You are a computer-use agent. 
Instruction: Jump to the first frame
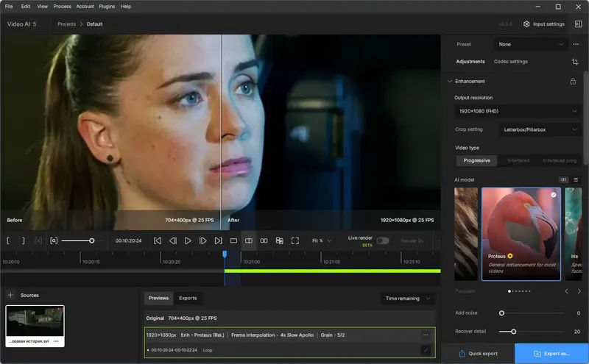point(158,240)
